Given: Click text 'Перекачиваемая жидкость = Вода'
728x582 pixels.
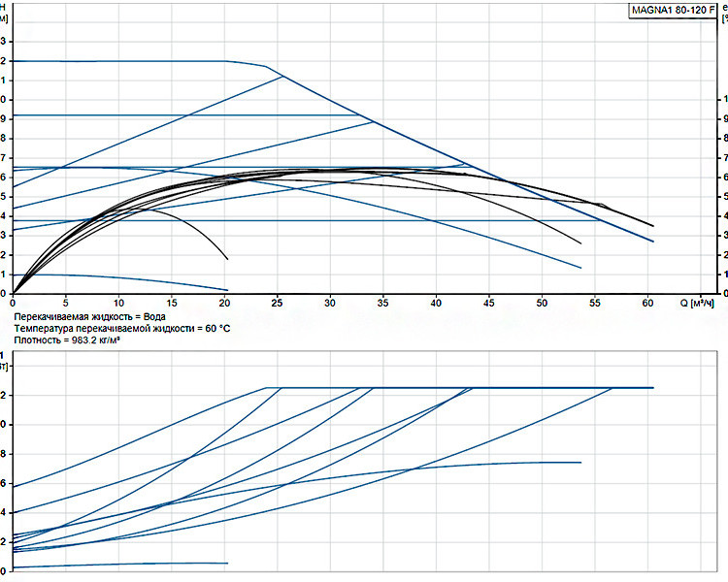Looking at the screenshot, I should (89, 317).
